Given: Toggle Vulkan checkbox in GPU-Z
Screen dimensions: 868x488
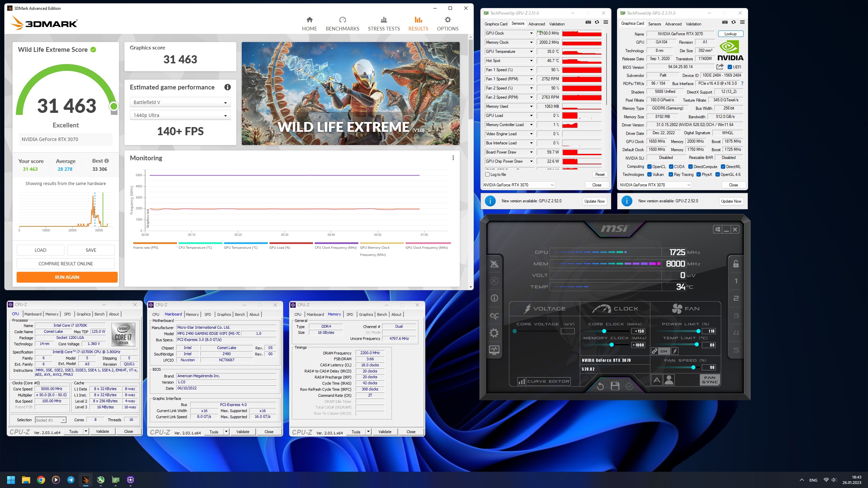Looking at the screenshot, I should pyautogui.click(x=650, y=175).
